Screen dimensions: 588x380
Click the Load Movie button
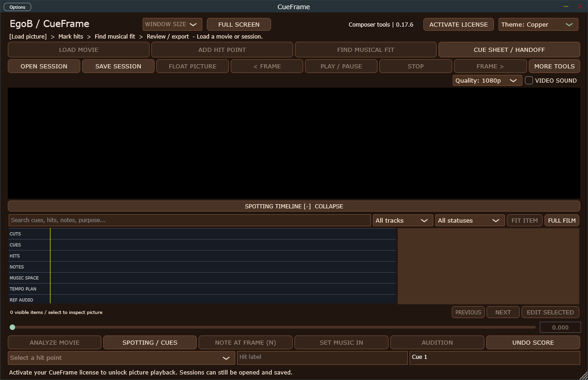tap(79, 50)
